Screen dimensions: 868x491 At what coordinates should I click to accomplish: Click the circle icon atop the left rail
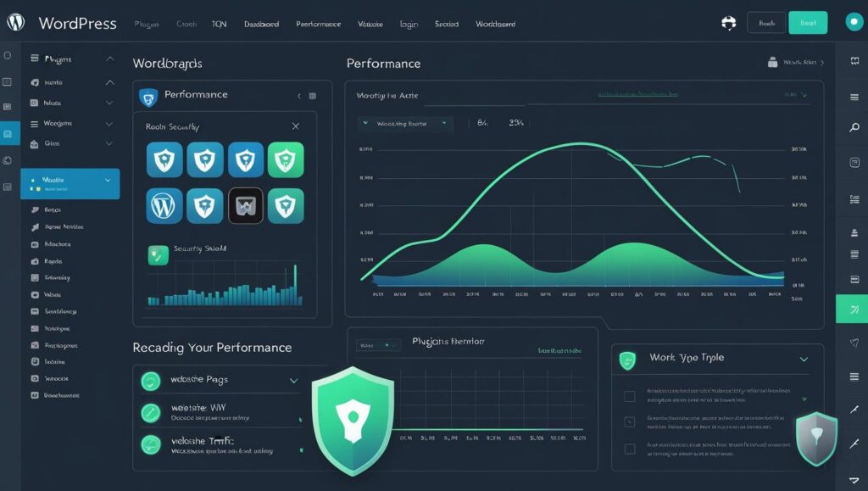tap(8, 55)
